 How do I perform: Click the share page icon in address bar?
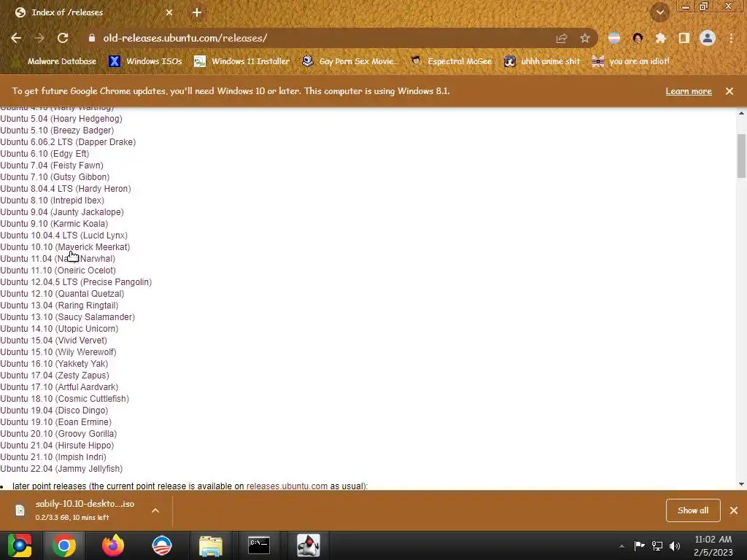click(x=562, y=38)
